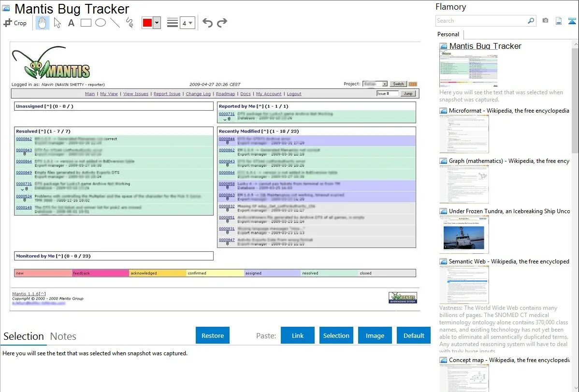Screen dimensions: 579x392
Task: Select the text annotation tool
Action: tap(71, 23)
